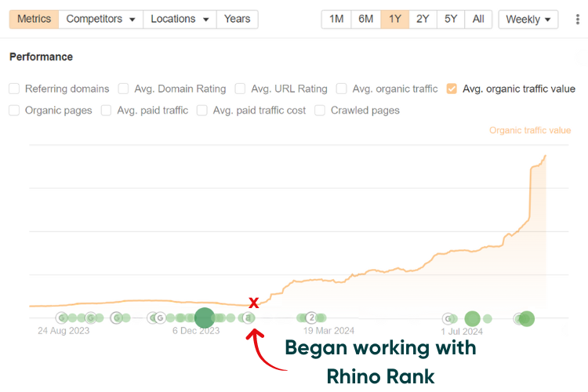Enable the Avg. paid traffic checkbox

coord(106,111)
